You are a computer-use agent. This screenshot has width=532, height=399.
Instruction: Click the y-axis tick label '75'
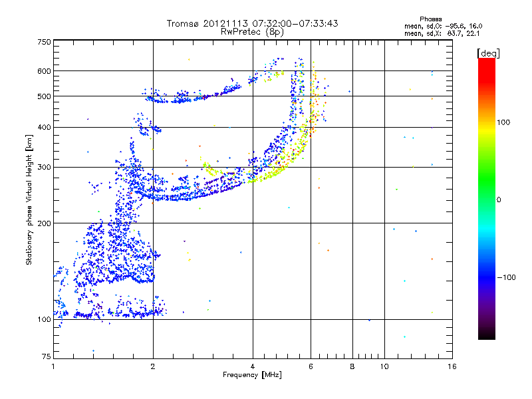[x=47, y=356]
